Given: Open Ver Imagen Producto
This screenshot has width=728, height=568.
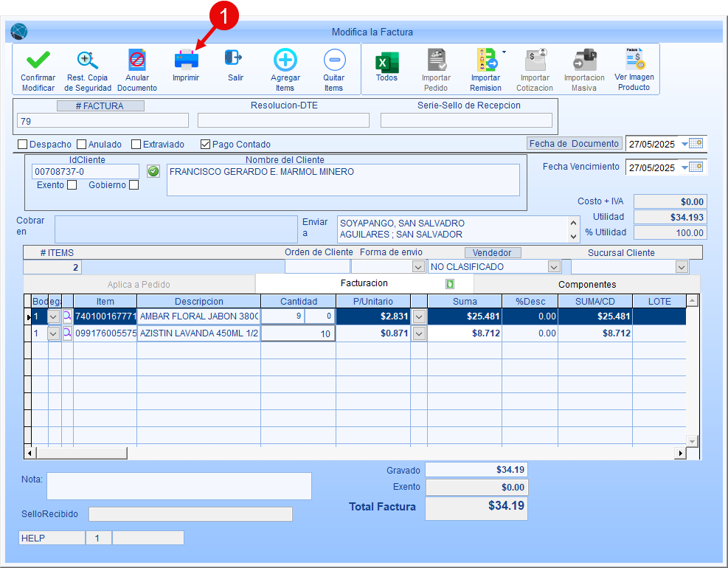Looking at the screenshot, I should [634, 59].
